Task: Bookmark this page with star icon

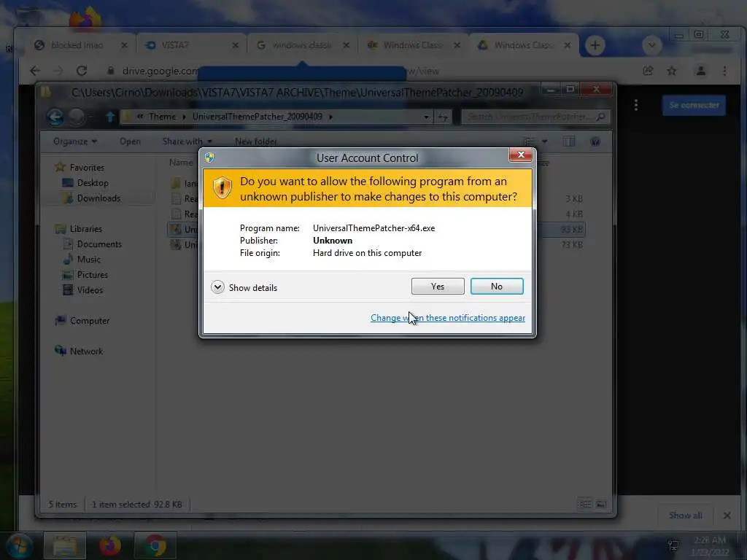Action: coord(672,71)
